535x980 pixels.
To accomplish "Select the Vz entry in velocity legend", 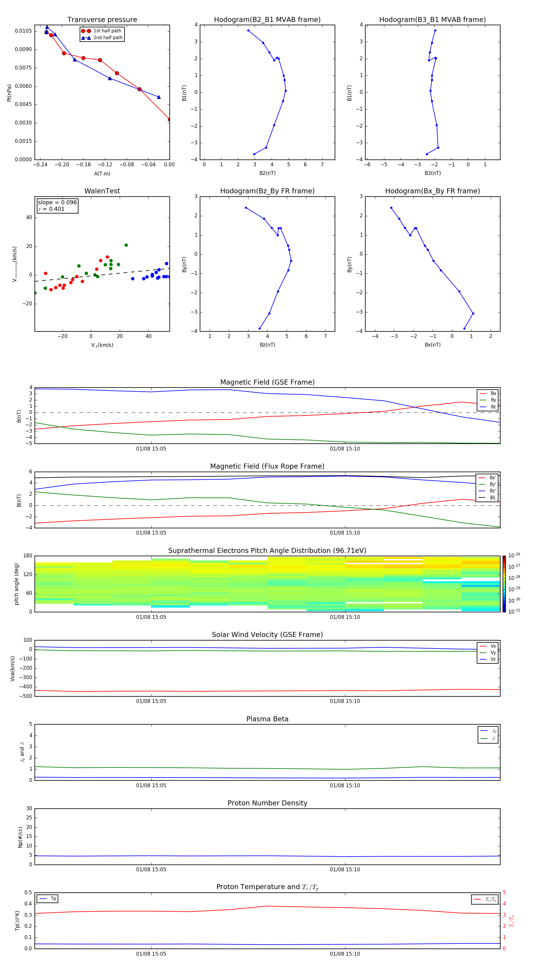I will click(488, 659).
